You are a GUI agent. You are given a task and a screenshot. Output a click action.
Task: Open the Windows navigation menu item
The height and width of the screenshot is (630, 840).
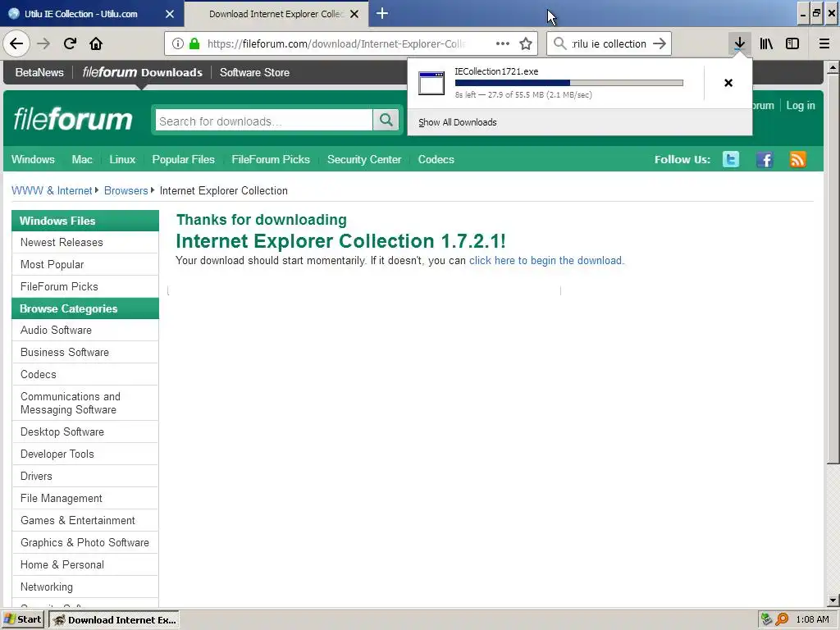(33, 159)
